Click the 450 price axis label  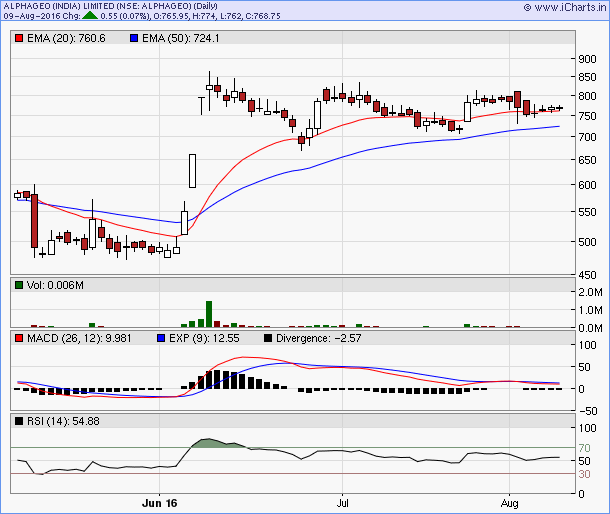coord(587,275)
